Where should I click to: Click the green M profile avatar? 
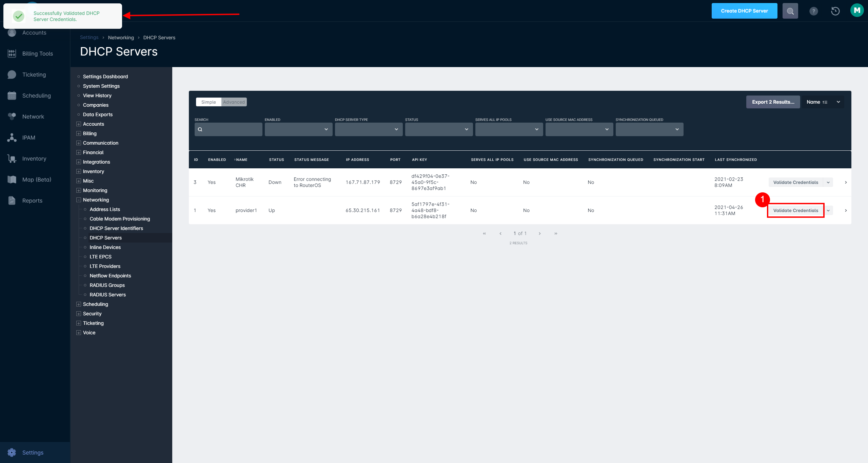857,10
